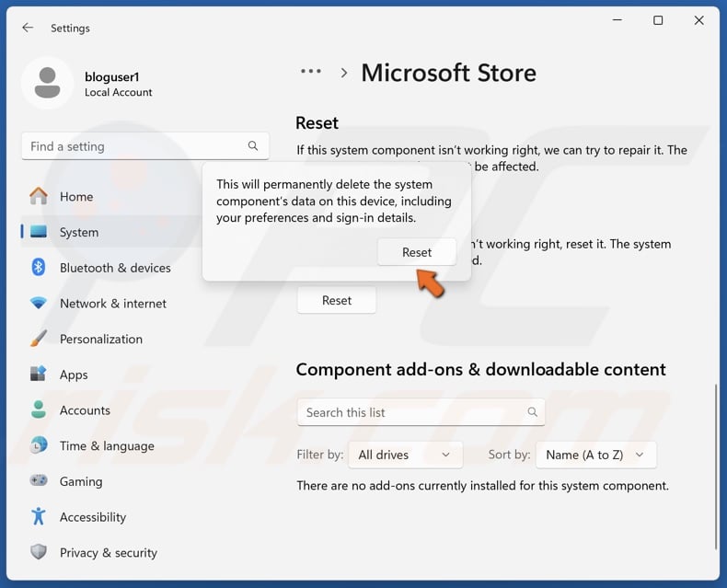Click the Privacy shield icon
Image resolution: width=727 pixels, height=588 pixels.
tap(39, 552)
